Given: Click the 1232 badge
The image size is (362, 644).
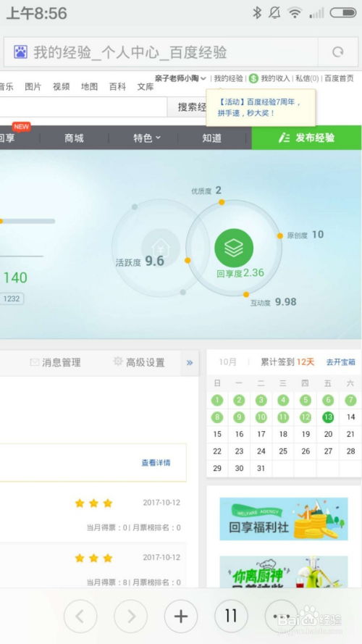Looking at the screenshot, I should (12, 298).
